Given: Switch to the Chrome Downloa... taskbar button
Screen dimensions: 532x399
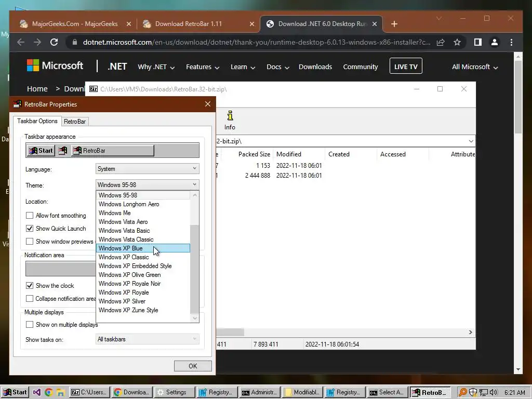Looking at the screenshot, I should coord(132,392).
